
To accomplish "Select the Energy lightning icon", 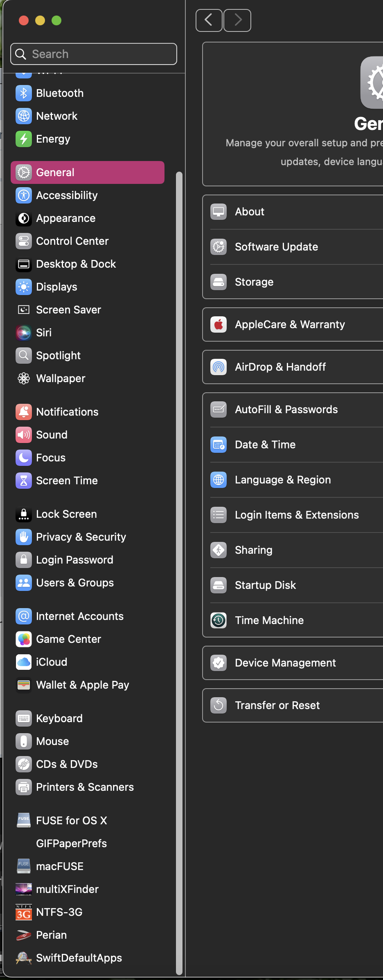I will click(x=24, y=139).
